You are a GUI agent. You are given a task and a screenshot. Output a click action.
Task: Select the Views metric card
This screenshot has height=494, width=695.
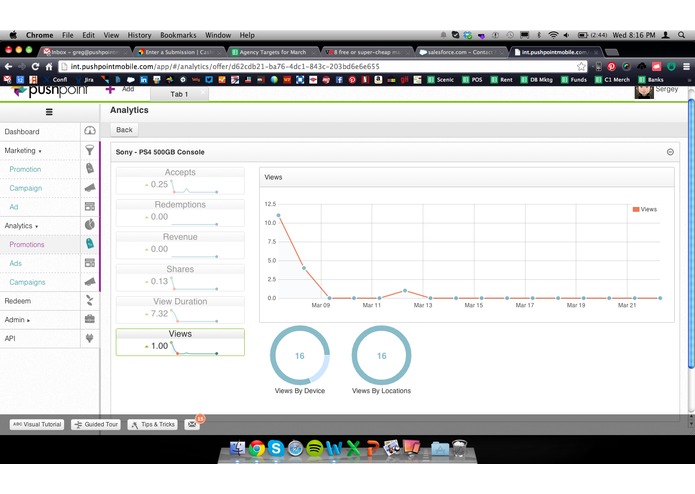pos(180,342)
